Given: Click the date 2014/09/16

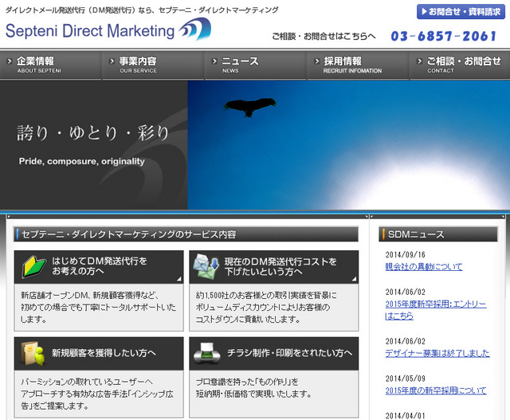Looking at the screenshot, I should 406,255.
